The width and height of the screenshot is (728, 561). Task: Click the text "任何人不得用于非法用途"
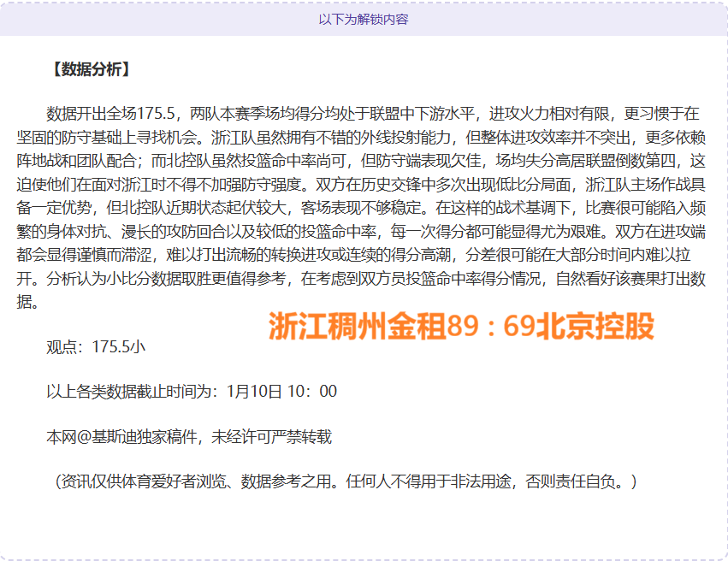429,482
